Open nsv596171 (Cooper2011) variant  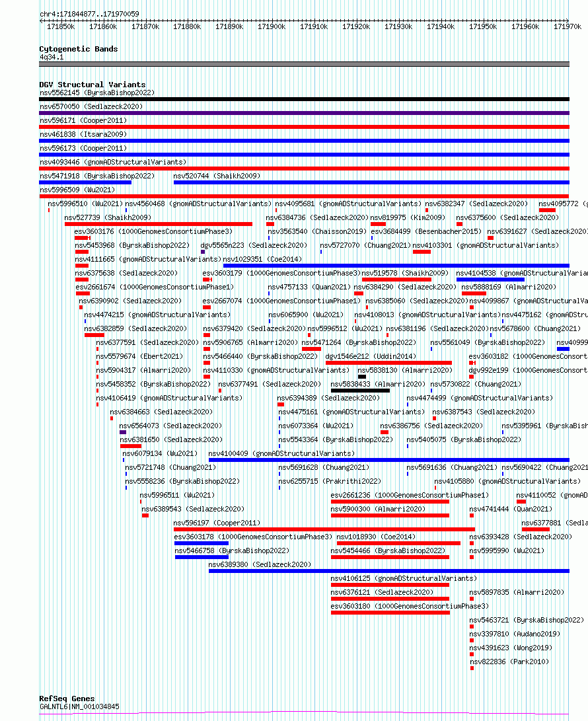(83, 120)
